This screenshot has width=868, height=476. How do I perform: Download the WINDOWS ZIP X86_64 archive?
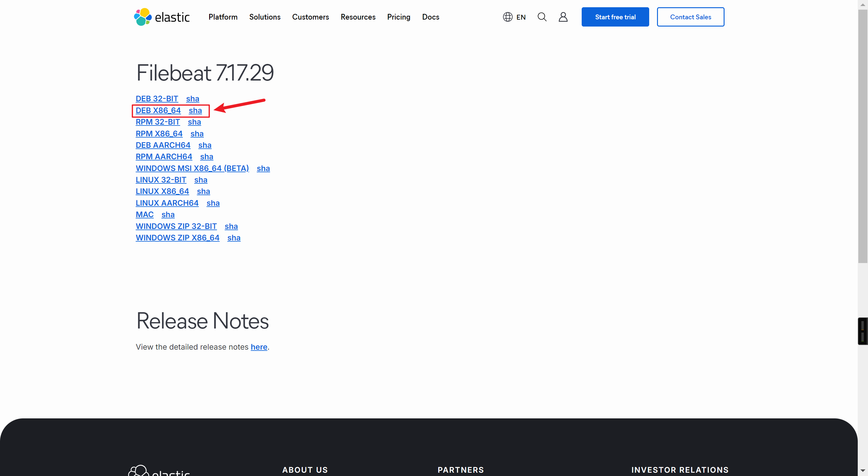pyautogui.click(x=178, y=238)
